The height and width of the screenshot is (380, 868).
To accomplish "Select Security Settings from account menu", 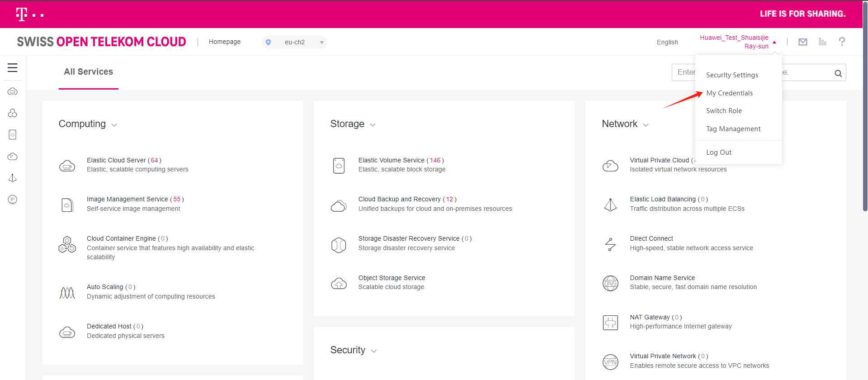I will tap(732, 75).
